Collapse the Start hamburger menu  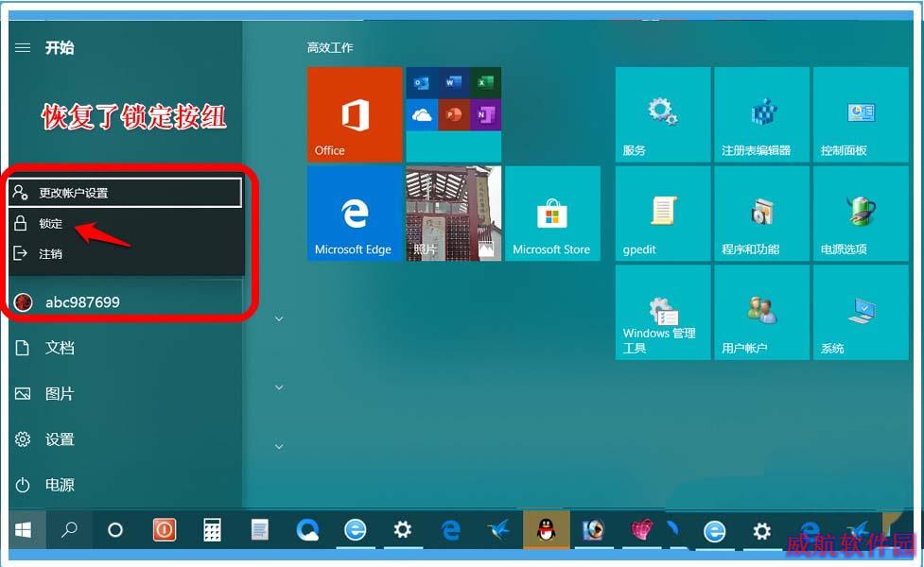pyautogui.click(x=23, y=47)
